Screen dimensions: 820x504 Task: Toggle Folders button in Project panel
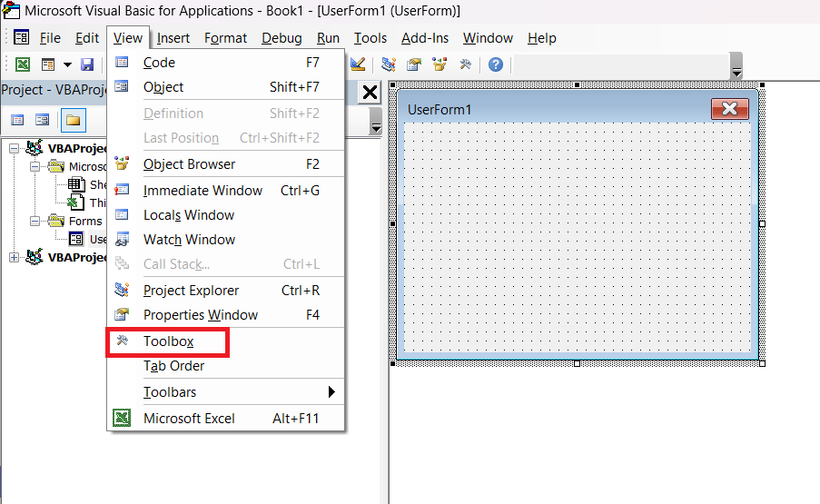[74, 120]
